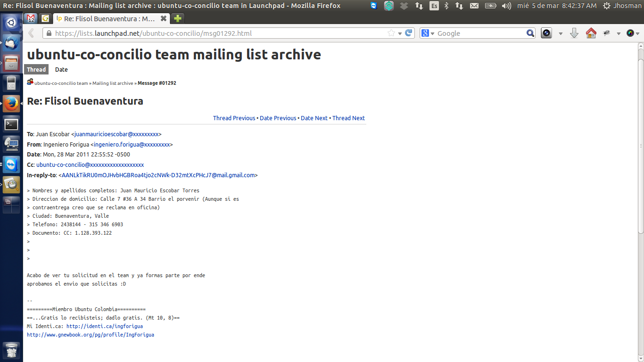Screen dimensions: 644x362
Task: Open the file manager from the launcher
Action: coord(11,63)
